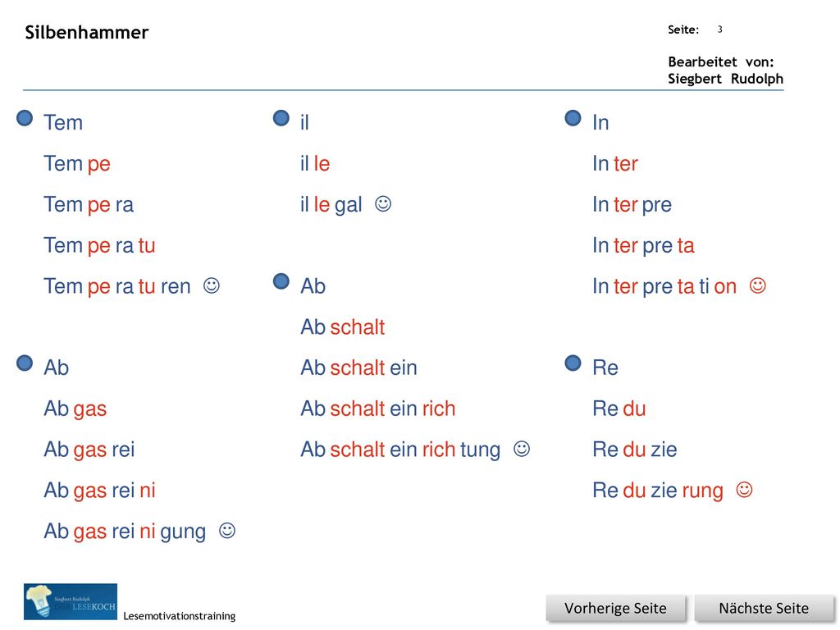840x630 pixels.
Task: Click the blue bullet beside "il"
Action: point(281,118)
